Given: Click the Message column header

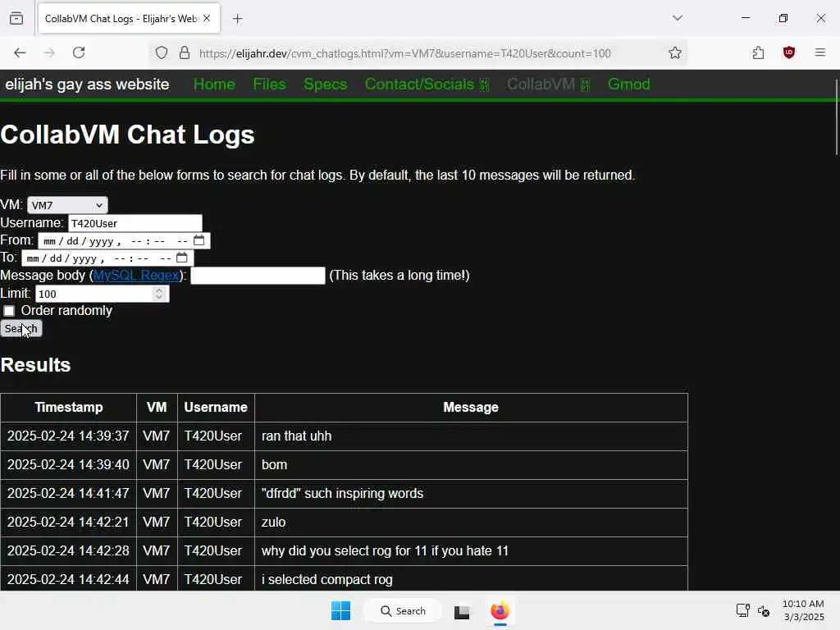Looking at the screenshot, I should pyautogui.click(x=471, y=407).
